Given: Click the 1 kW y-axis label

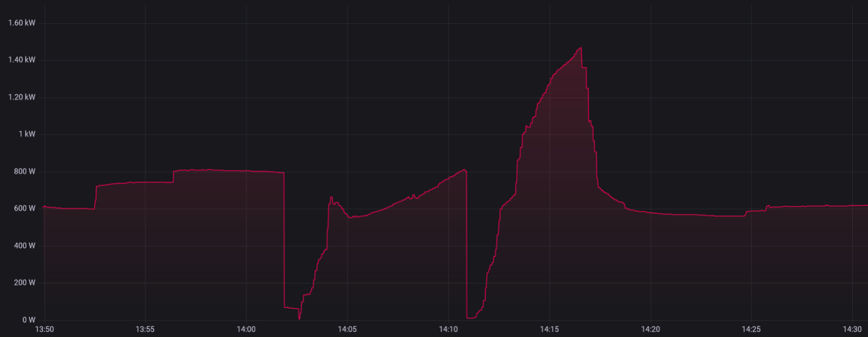Looking at the screenshot, I should pos(27,134).
